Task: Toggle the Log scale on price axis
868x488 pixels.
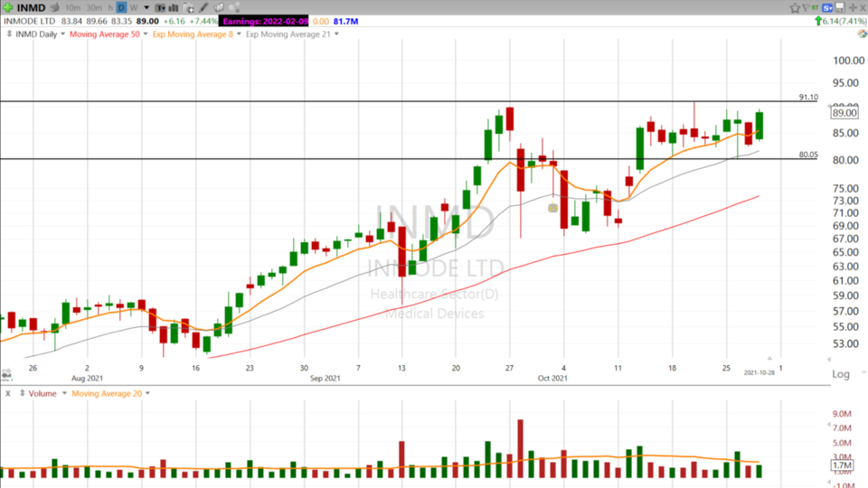Action: [841, 373]
